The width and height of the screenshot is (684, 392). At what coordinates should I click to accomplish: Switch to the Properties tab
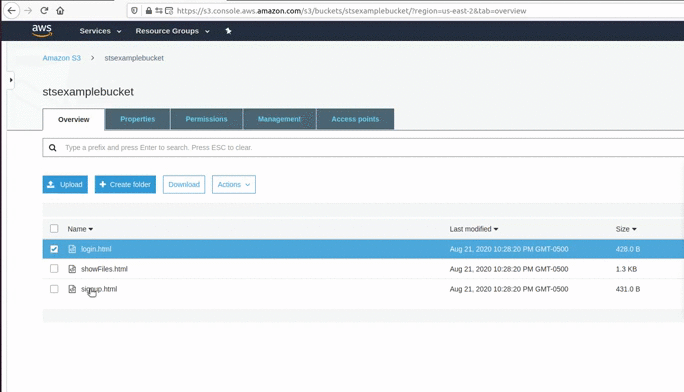tap(138, 119)
